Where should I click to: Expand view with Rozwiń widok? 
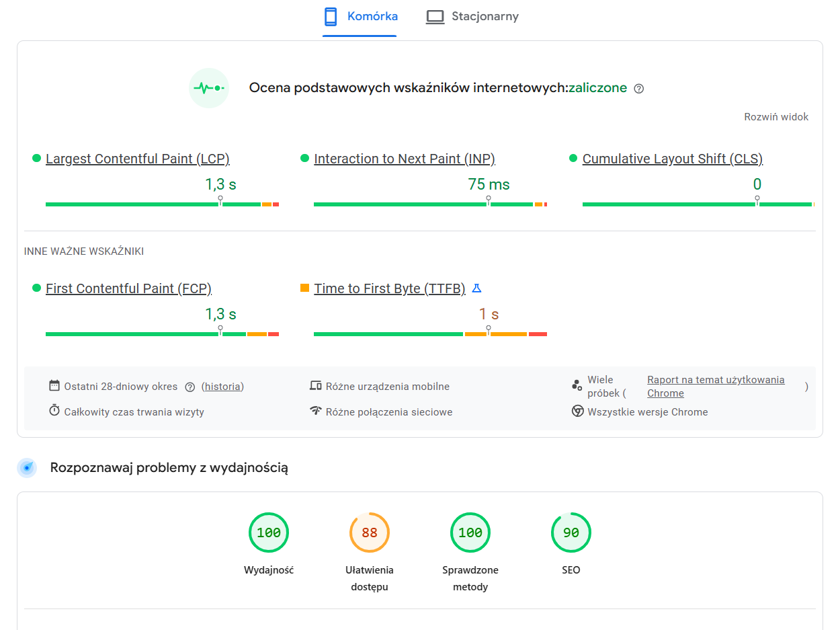coord(776,117)
